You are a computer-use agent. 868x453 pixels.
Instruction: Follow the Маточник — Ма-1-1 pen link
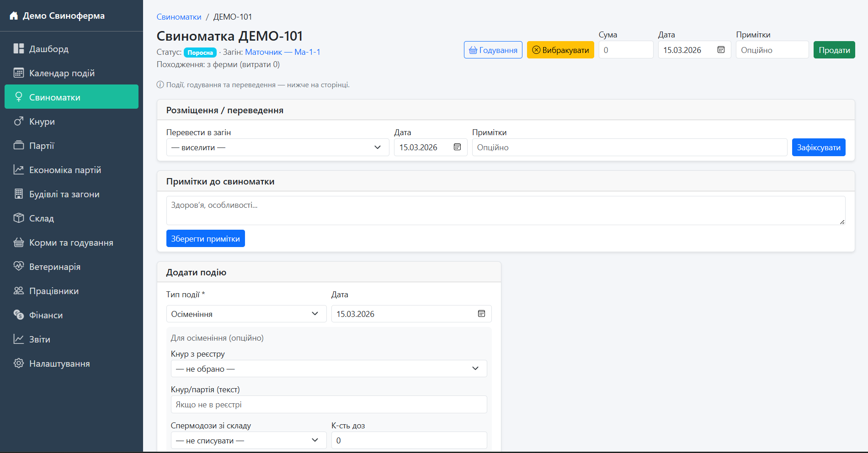click(x=282, y=52)
